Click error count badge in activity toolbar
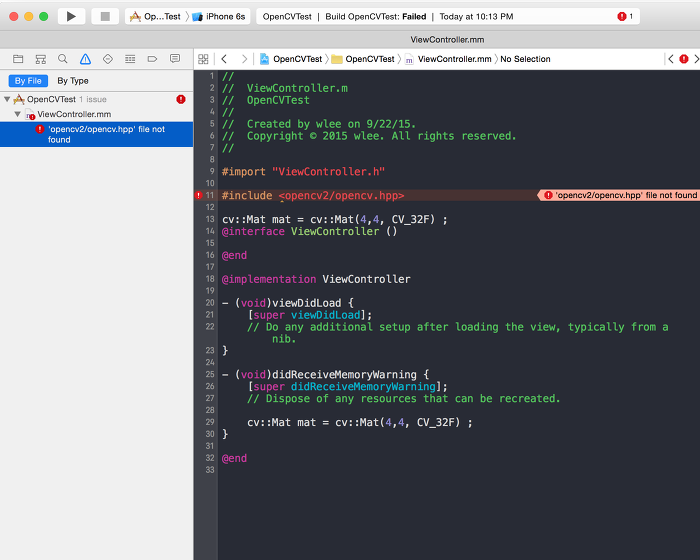The width and height of the screenshot is (700, 560). point(625,17)
